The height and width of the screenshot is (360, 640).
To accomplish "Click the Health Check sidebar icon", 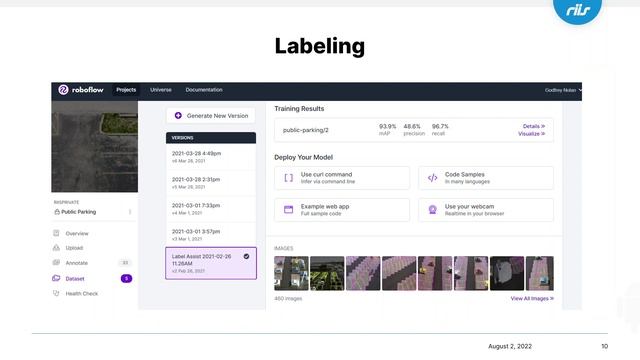I will [x=56, y=293].
